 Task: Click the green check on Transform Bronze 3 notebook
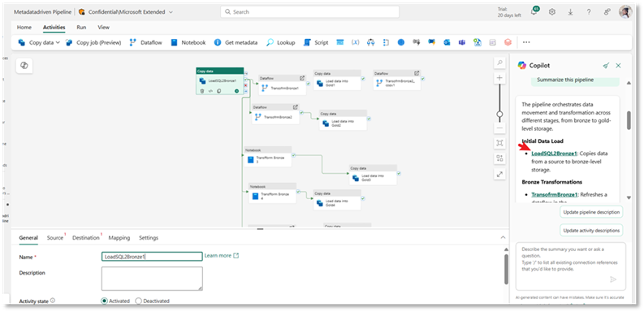coord(294,155)
